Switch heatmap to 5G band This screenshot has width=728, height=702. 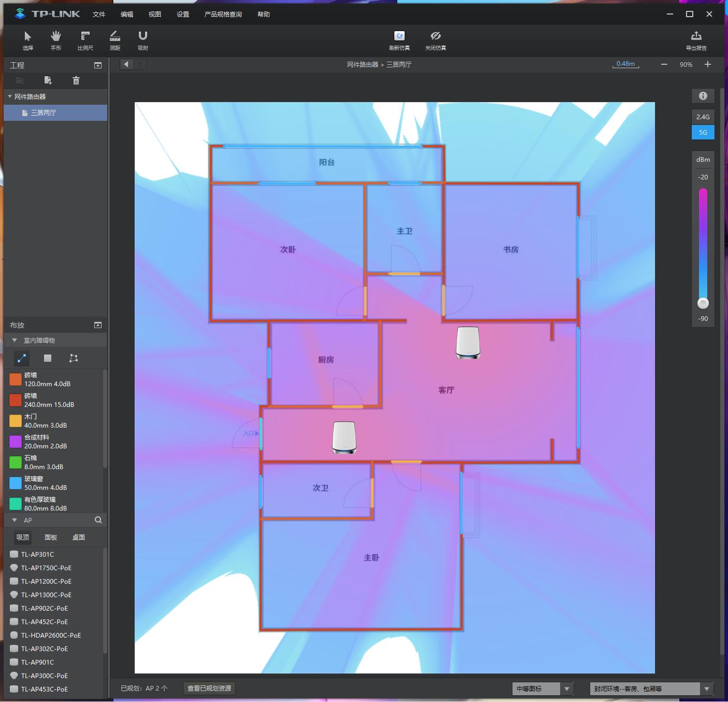tap(703, 133)
